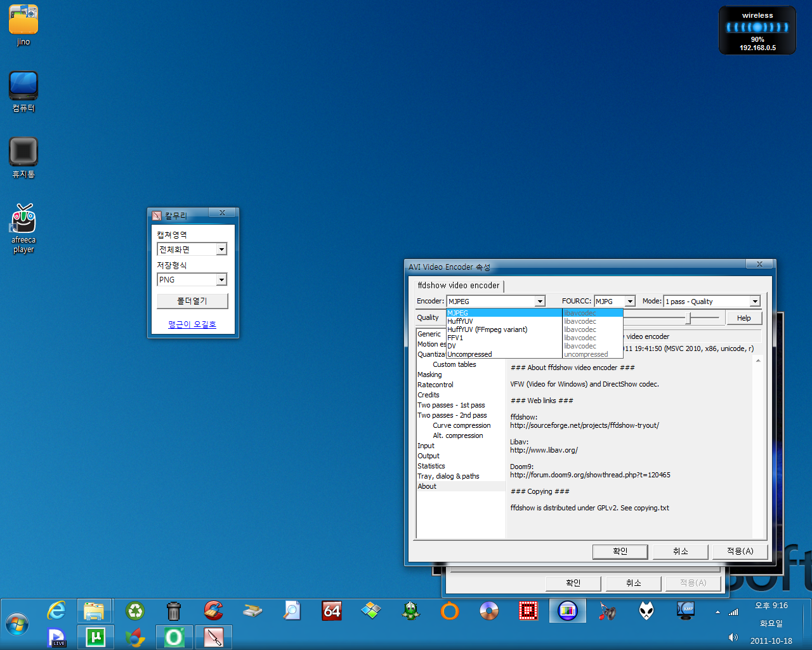This screenshot has height=650, width=812.
Task: Launch the red C brush cleaner icon
Action: [213, 611]
